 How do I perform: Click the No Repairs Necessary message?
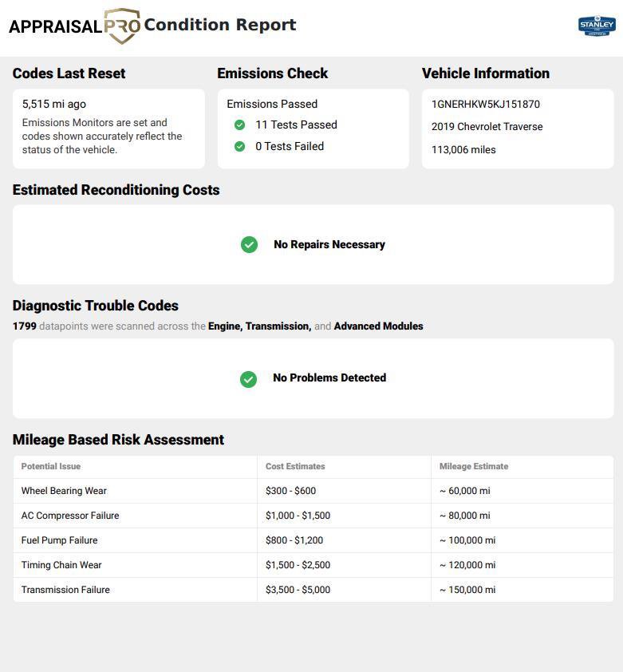tap(329, 244)
